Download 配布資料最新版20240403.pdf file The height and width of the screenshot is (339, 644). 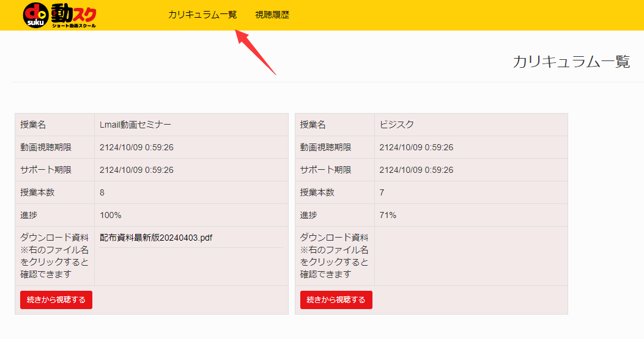pos(156,238)
